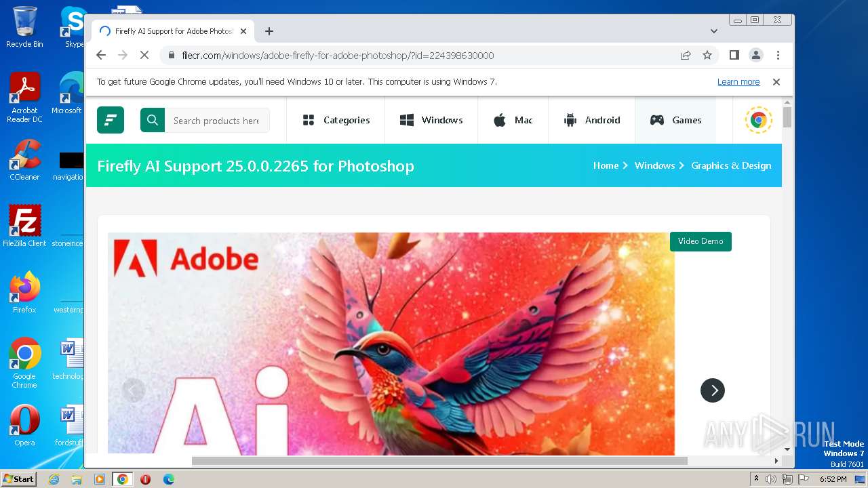Open a new Chrome tab
Image resolution: width=868 pixels, height=488 pixels.
269,31
